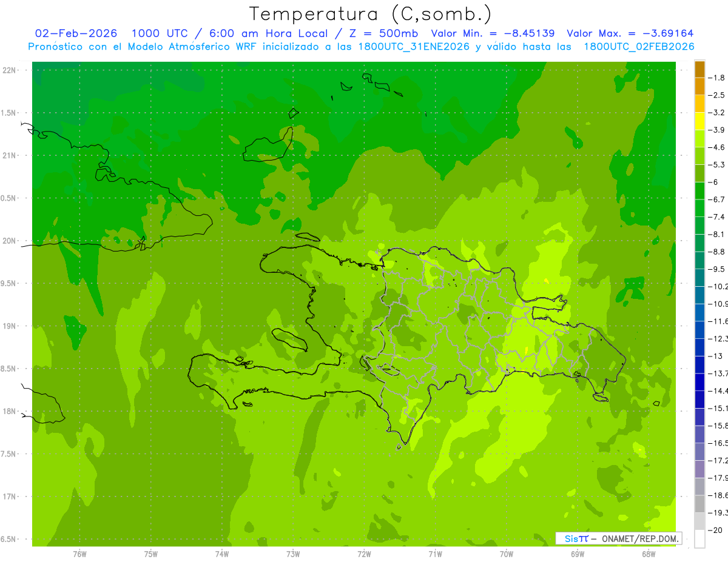This screenshot has width=728, height=562.
Task: Click the '-10.2' color scale label
Action: (718, 286)
